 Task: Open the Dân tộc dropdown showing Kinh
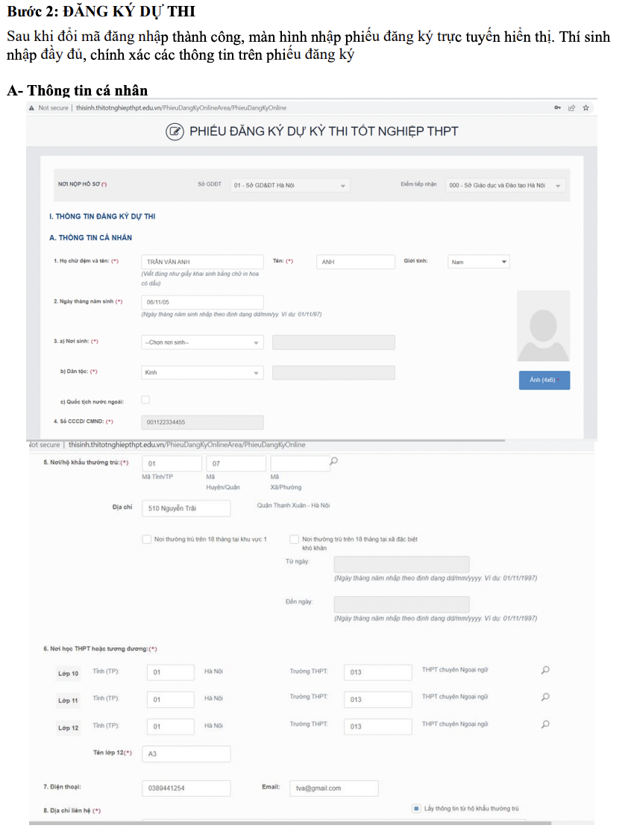(x=202, y=372)
